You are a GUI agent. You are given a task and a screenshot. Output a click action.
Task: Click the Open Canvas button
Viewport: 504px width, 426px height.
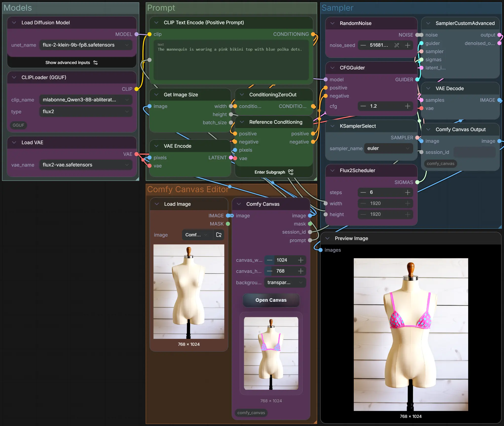point(271,300)
